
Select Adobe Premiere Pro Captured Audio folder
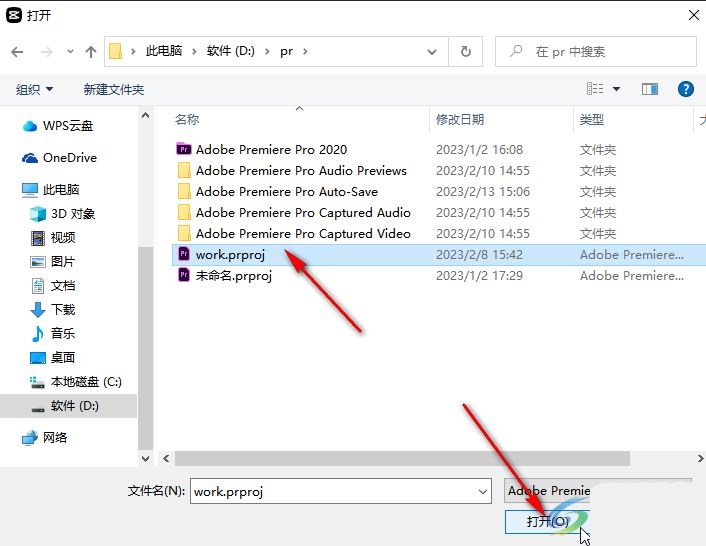[x=303, y=212]
